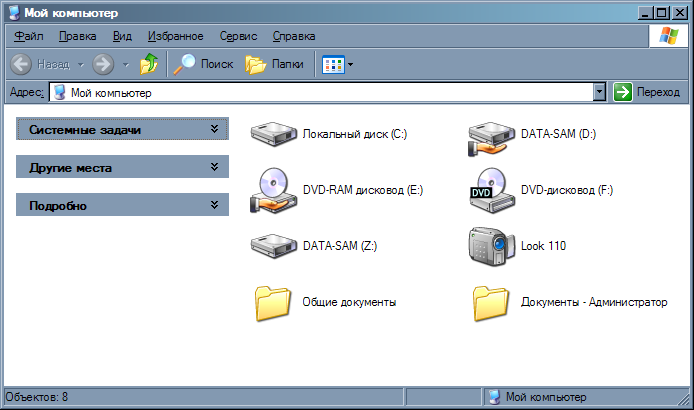Viewport: 694px width, 410px height.
Task: Click the Views grid icon
Action: 333,65
